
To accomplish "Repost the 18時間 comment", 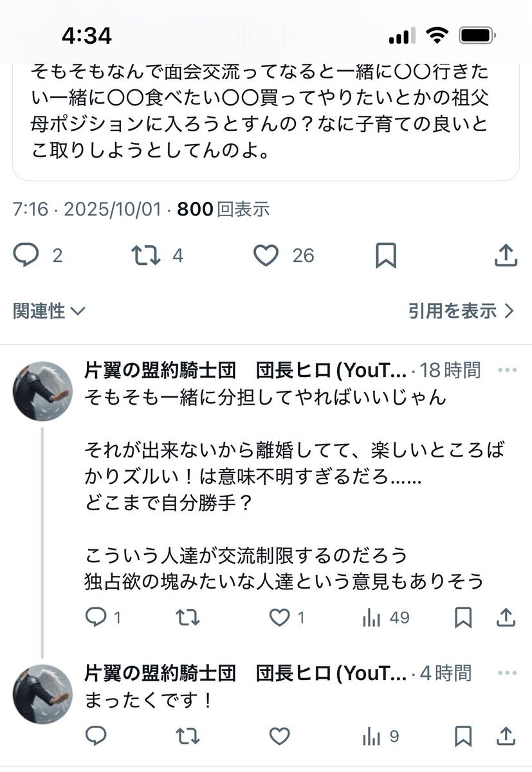I will tap(188, 618).
